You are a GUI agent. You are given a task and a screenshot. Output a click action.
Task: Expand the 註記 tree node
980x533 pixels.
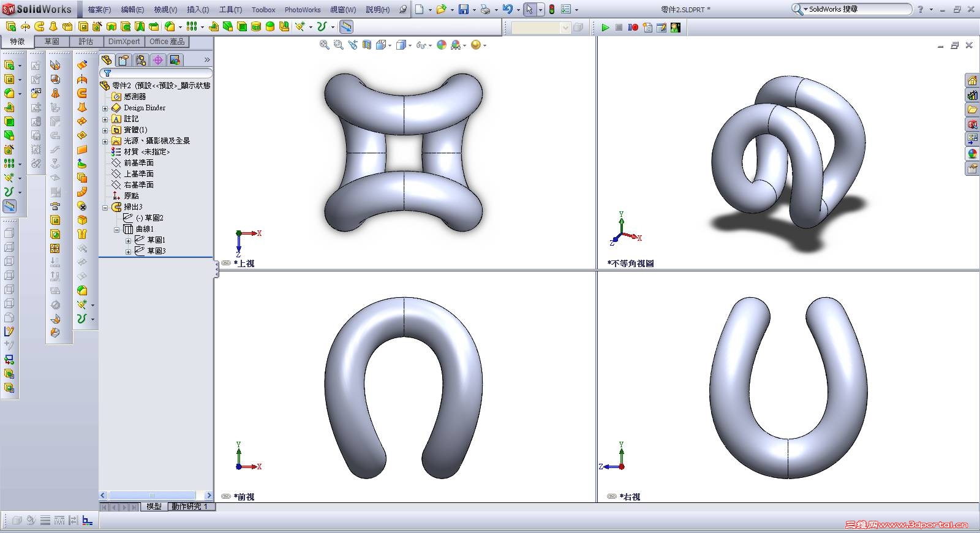click(x=105, y=119)
